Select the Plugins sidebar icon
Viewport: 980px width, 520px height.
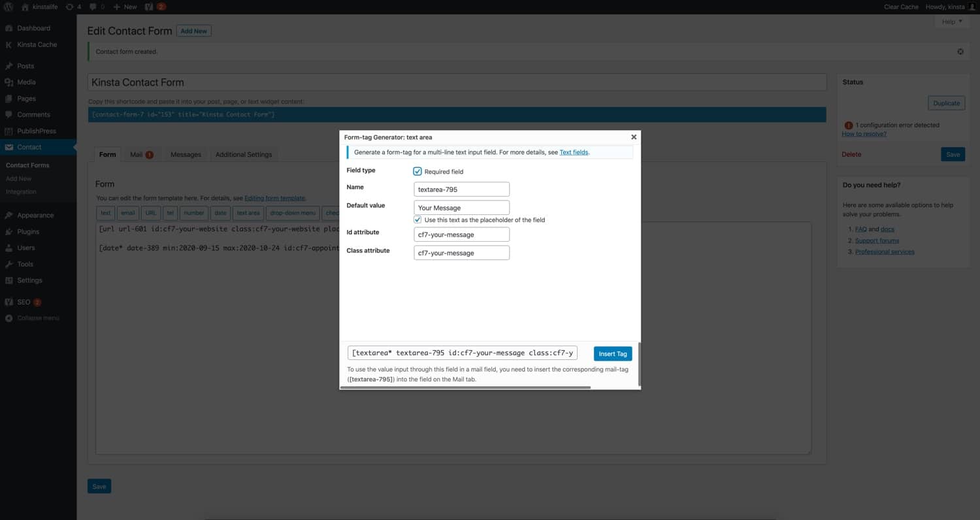(x=9, y=231)
